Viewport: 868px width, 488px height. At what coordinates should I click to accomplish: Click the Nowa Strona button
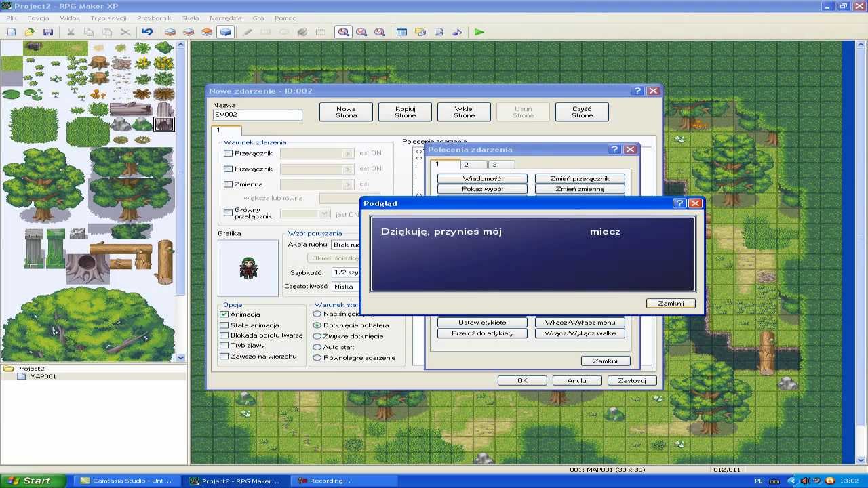346,112
